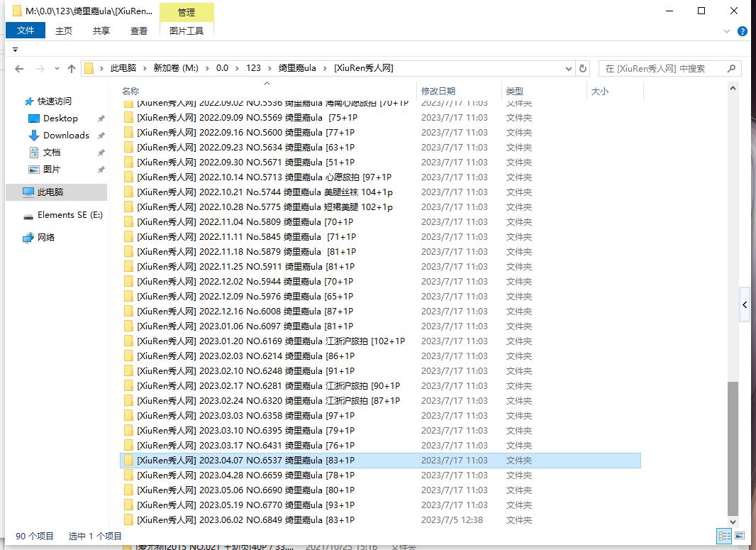
Task: Select Downloads in the quick access sidebar
Action: click(67, 136)
